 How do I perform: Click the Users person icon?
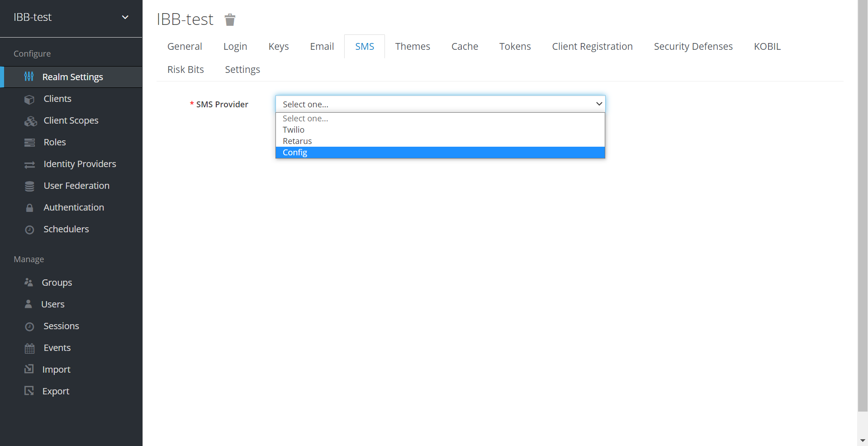pos(28,304)
